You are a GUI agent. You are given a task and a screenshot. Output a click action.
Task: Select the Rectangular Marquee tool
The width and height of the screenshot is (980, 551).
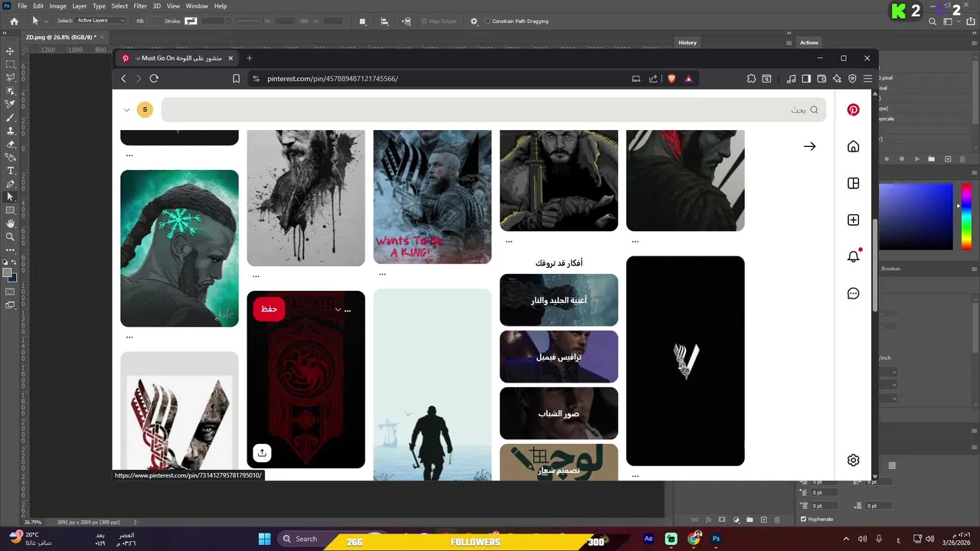click(x=10, y=64)
